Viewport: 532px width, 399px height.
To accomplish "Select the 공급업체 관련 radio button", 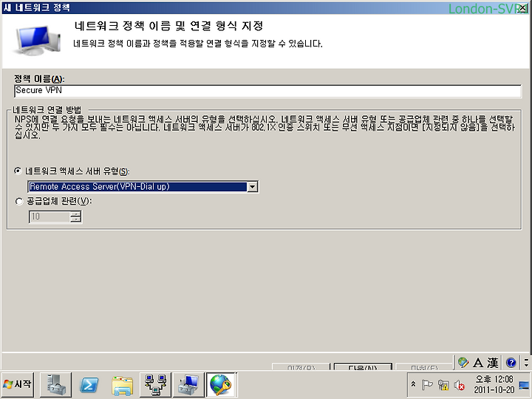I will coord(19,202).
